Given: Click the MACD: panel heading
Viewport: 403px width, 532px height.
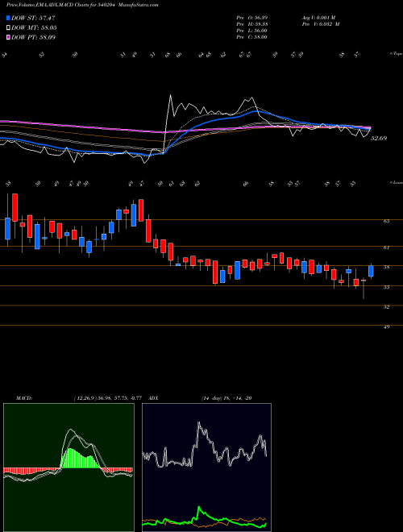Looking at the screenshot, I should tap(23, 397).
